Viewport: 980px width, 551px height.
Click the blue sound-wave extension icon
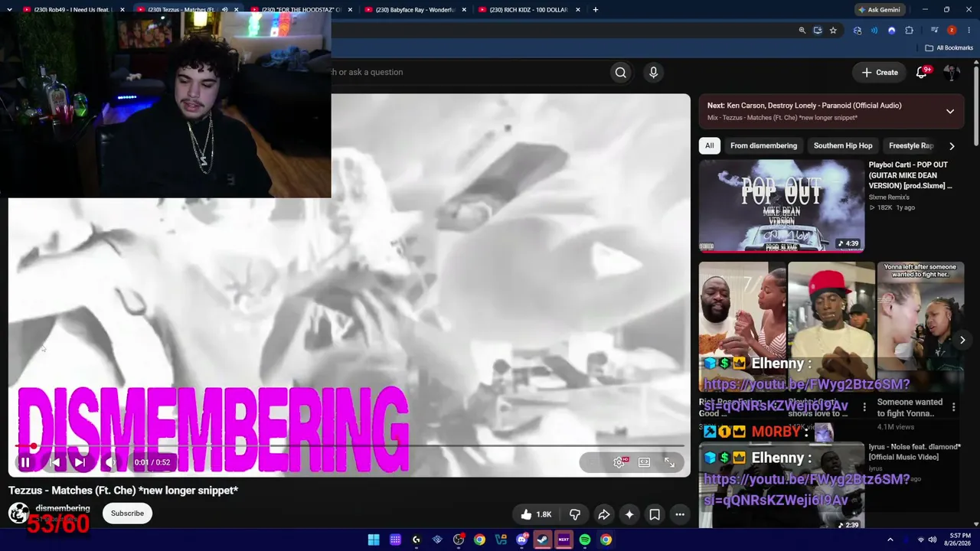(x=874, y=31)
